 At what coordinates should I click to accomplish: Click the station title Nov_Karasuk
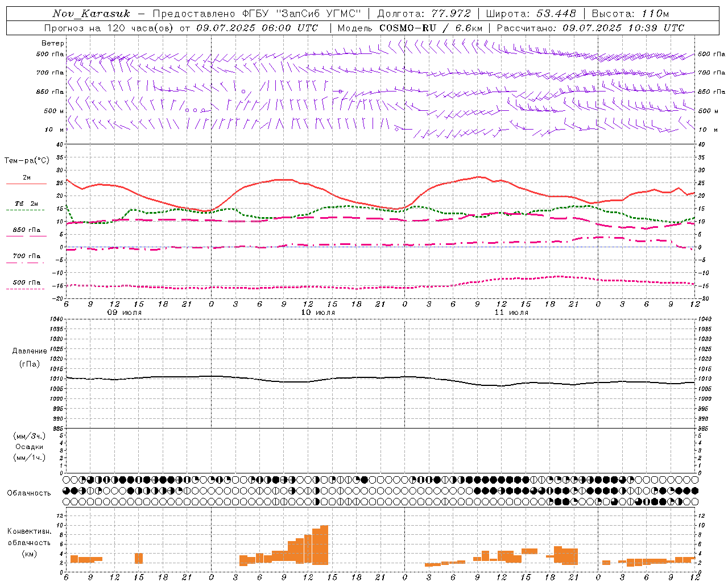91,14
